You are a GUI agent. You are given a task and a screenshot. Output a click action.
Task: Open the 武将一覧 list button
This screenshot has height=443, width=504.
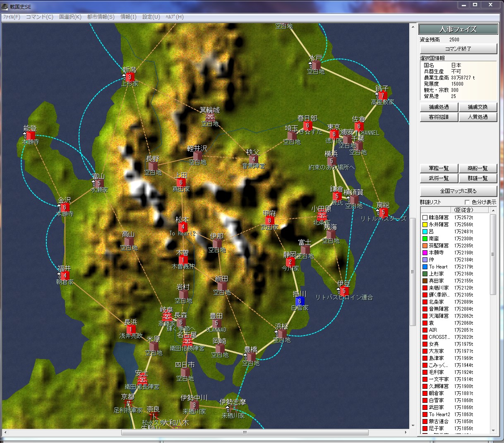(439, 178)
